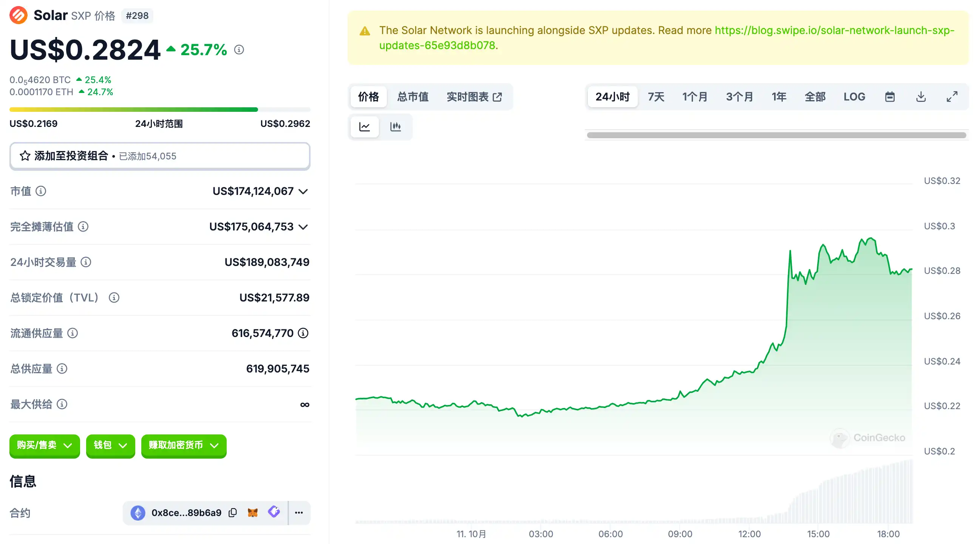Image resolution: width=980 pixels, height=544 pixels.
Task: Click the calendar date-range icon
Action: [x=889, y=97]
